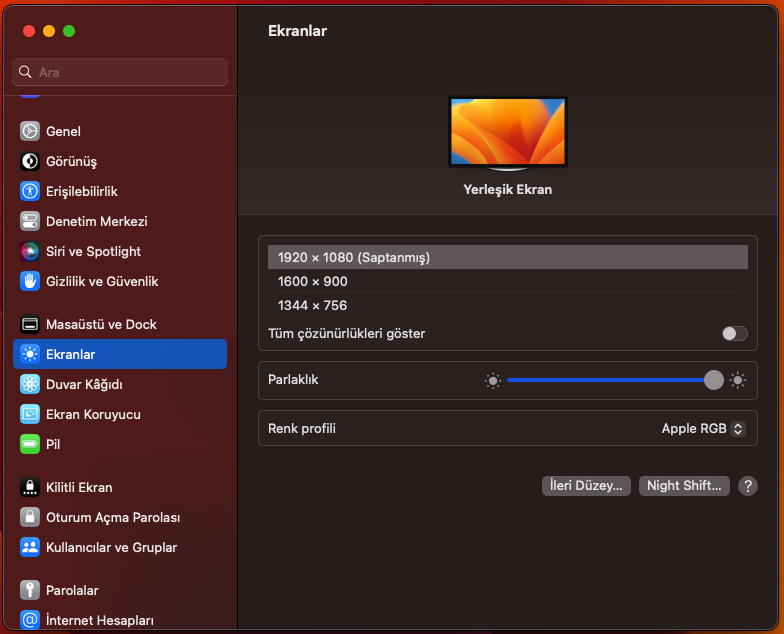
Task: Click the Oturum Açma Parolası padlock icon
Action: pos(30,517)
